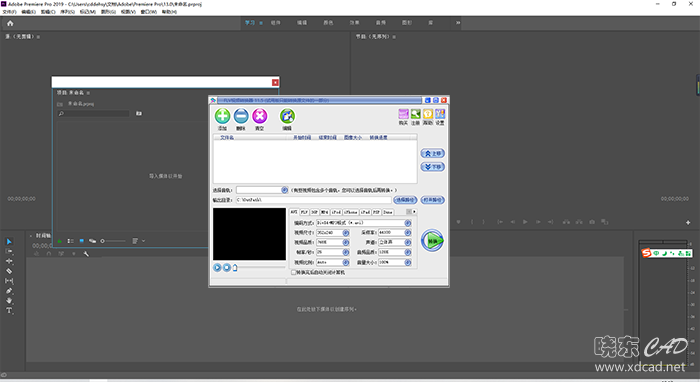Click the Move Down button in the converter

[433, 167]
